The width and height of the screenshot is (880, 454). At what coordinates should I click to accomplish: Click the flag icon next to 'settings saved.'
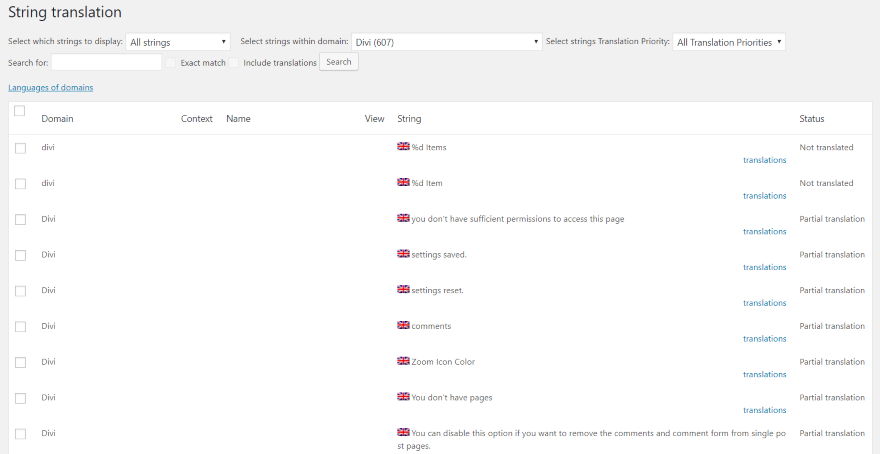point(403,254)
